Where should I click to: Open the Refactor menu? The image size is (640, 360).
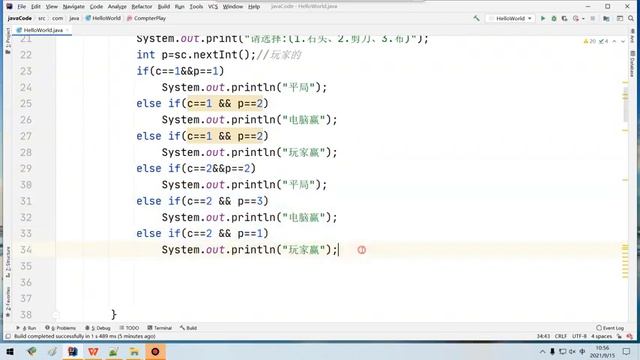click(142, 7)
